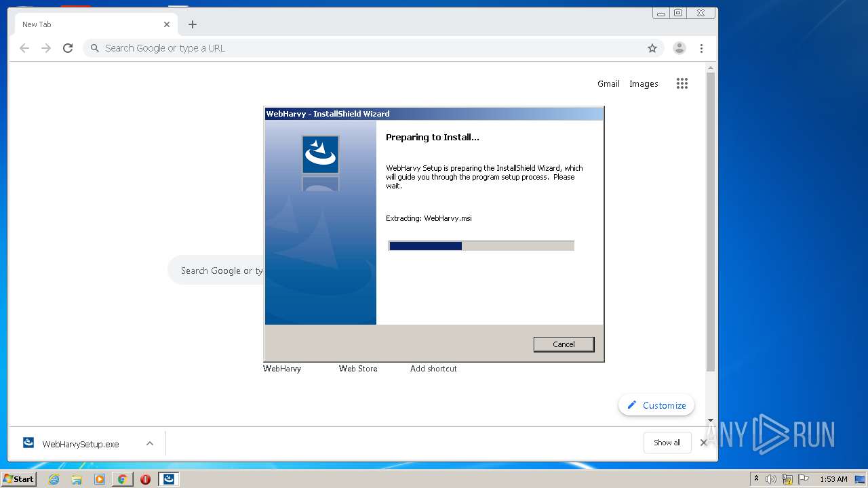Show hidden tray icons arrow
The image size is (868, 488).
[756, 479]
